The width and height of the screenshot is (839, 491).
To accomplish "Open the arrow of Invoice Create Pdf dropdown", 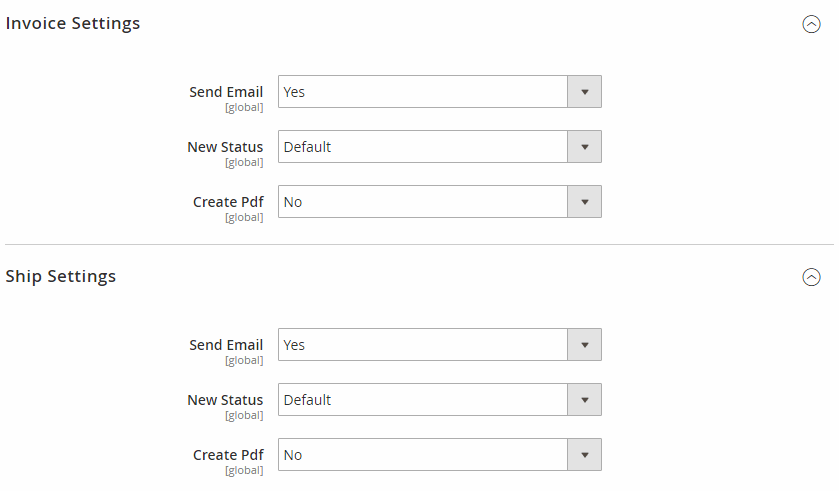I will [584, 202].
